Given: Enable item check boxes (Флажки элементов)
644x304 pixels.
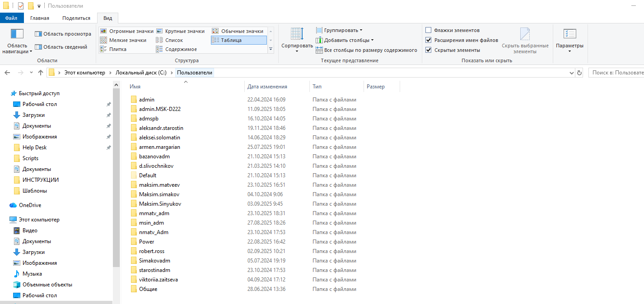Looking at the screenshot, I should [429, 30].
